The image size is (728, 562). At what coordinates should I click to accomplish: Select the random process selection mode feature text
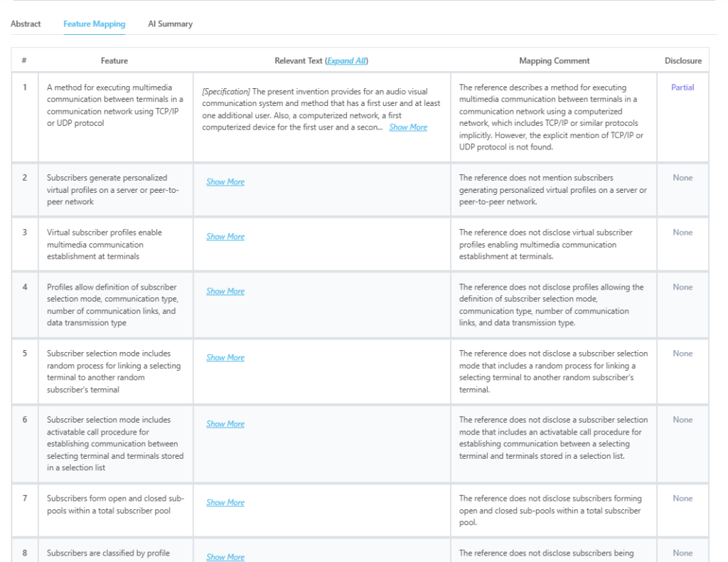coord(114,371)
